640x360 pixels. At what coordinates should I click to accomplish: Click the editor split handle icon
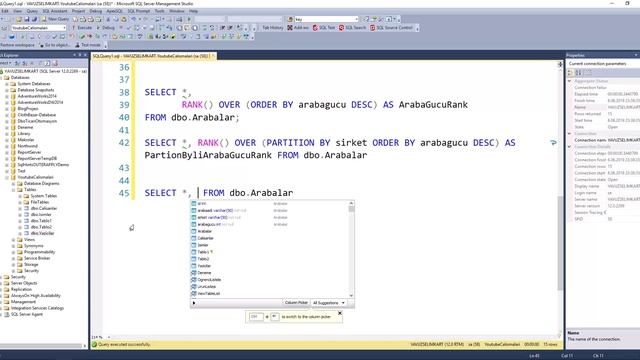[x=560, y=64]
